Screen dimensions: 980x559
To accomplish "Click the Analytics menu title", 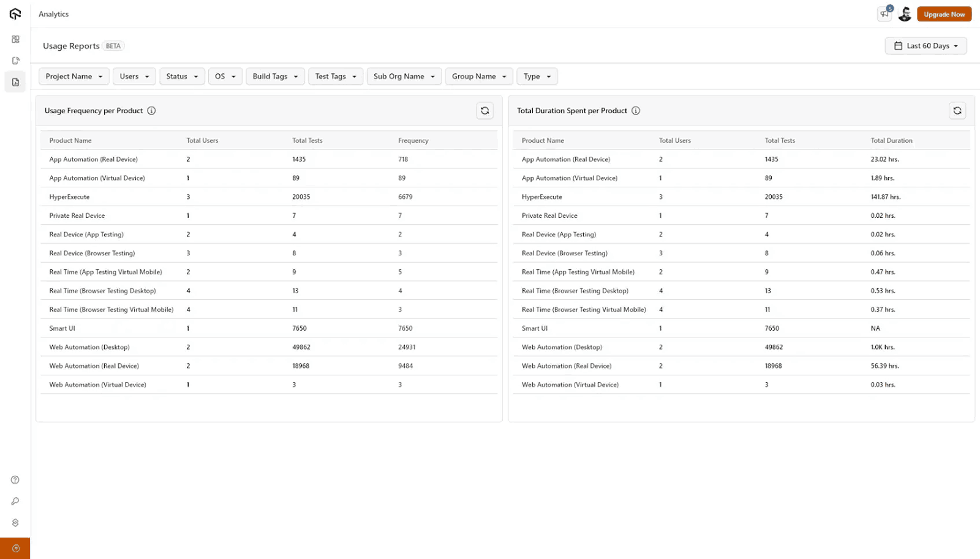I will tap(53, 13).
